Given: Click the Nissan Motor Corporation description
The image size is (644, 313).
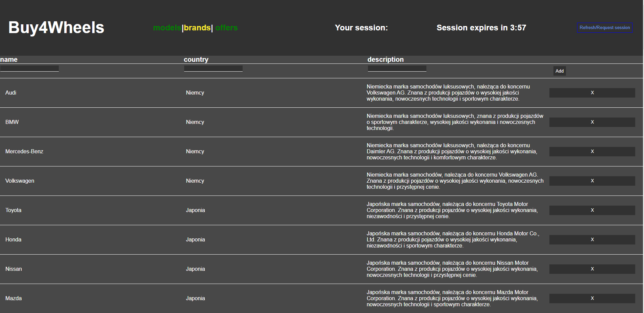Looking at the screenshot, I should [x=452, y=269].
